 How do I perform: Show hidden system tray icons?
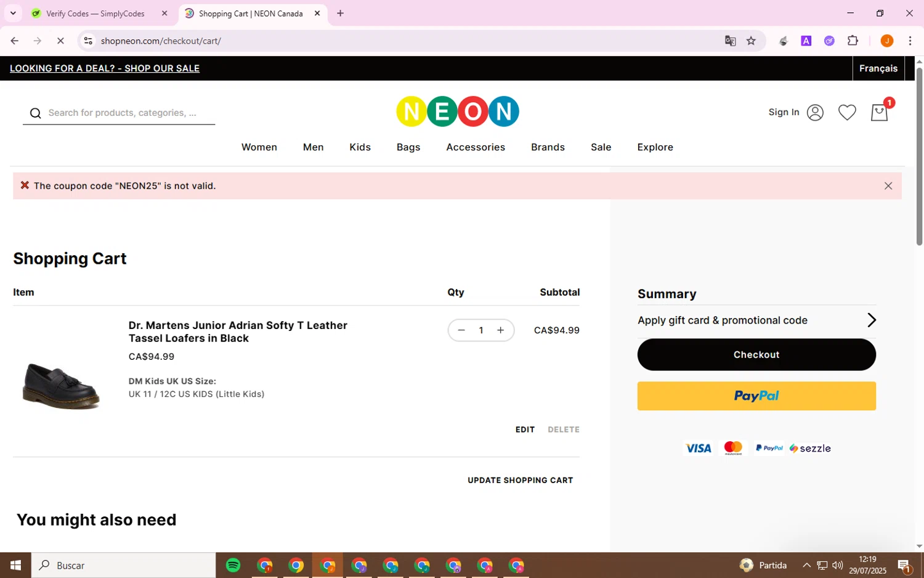tap(806, 565)
